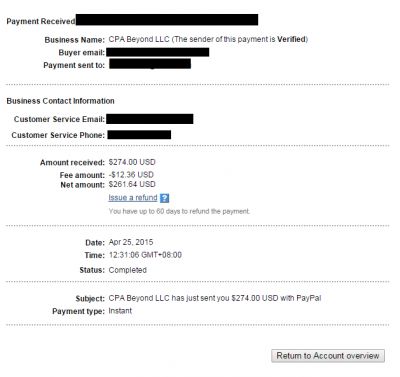Click the $261.64 USD net amount
Viewport: 400px width, 377px height.
pyautogui.click(x=132, y=184)
